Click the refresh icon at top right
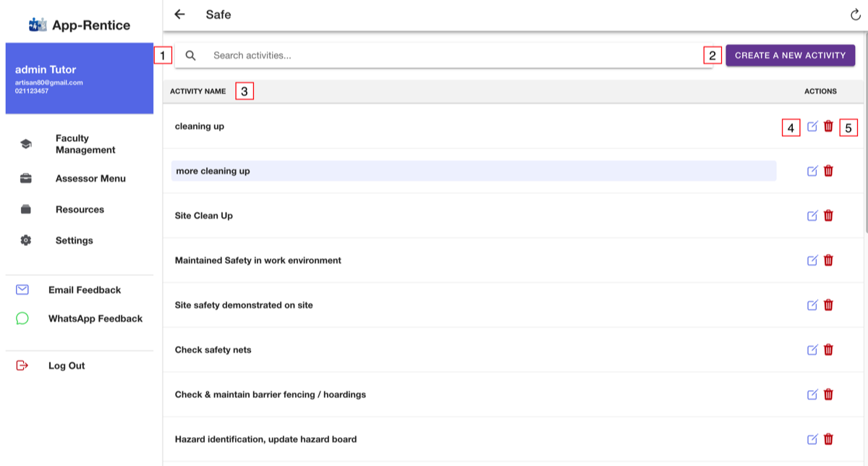 [856, 15]
